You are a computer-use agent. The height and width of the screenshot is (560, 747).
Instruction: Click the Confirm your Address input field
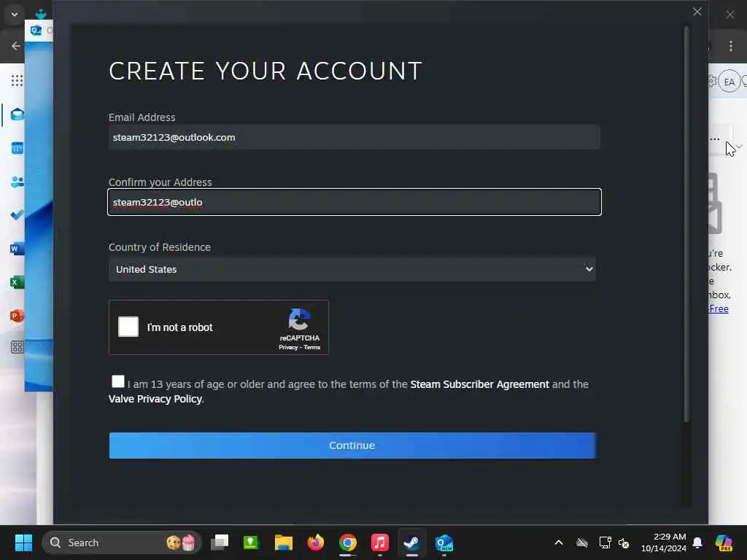[x=355, y=202]
